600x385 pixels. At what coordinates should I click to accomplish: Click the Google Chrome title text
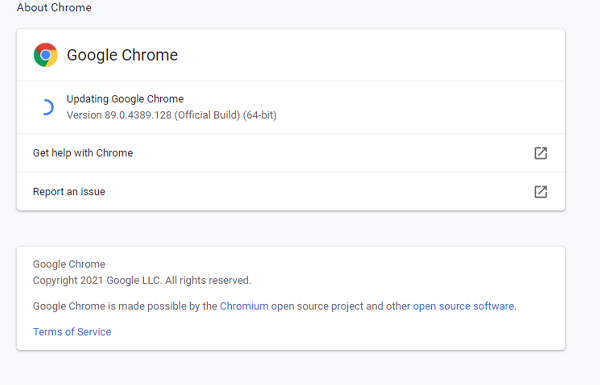(122, 55)
